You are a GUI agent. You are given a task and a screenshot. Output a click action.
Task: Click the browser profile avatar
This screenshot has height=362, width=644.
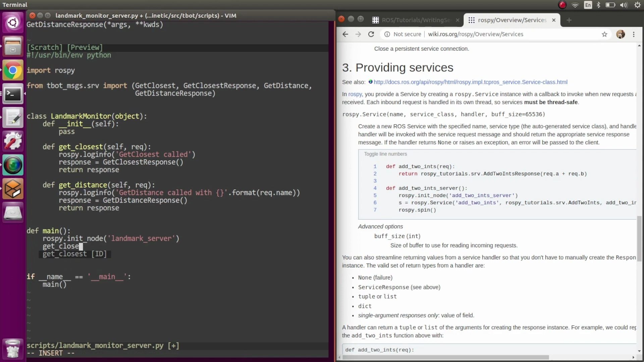pos(621,34)
